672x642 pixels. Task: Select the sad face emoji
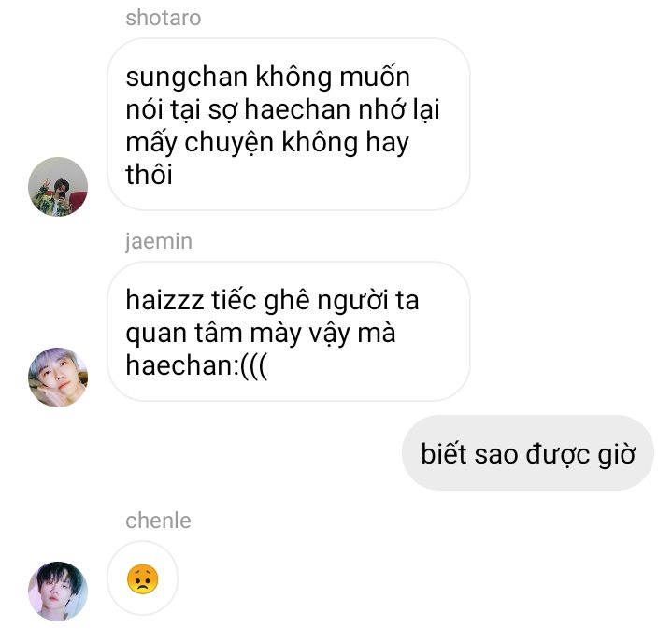(143, 579)
